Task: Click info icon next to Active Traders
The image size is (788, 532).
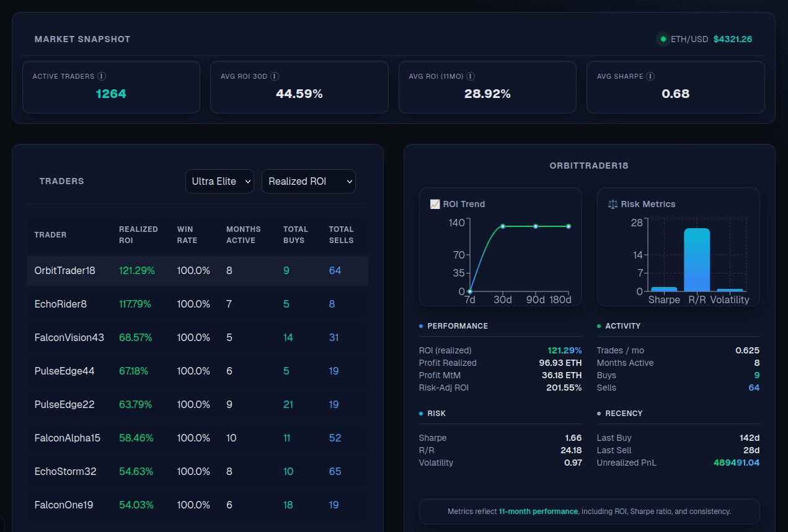Action: tap(102, 76)
